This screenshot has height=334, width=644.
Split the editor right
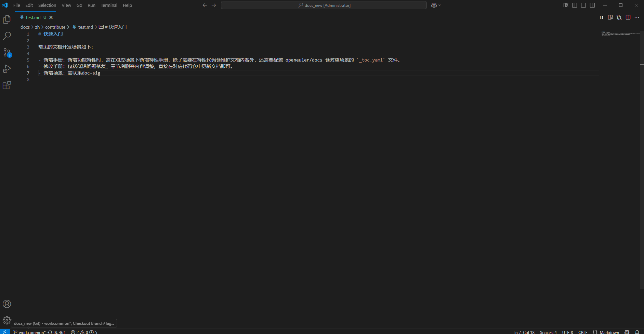[x=628, y=17]
